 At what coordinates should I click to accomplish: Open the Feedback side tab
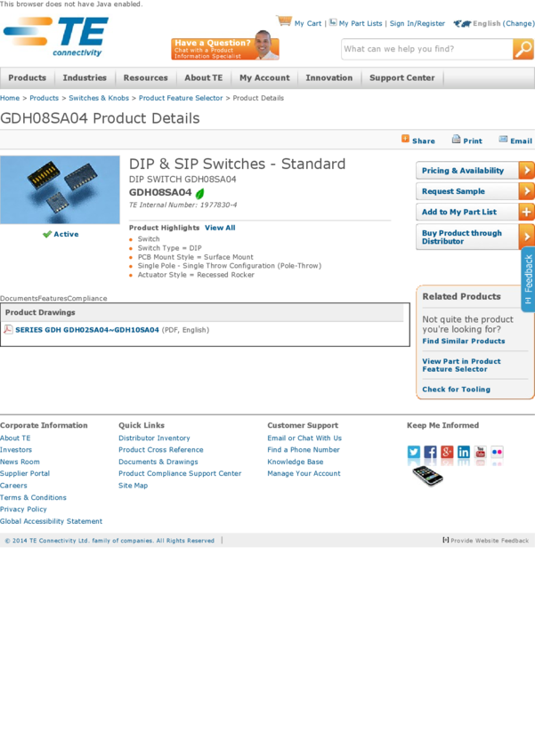pos(528,279)
